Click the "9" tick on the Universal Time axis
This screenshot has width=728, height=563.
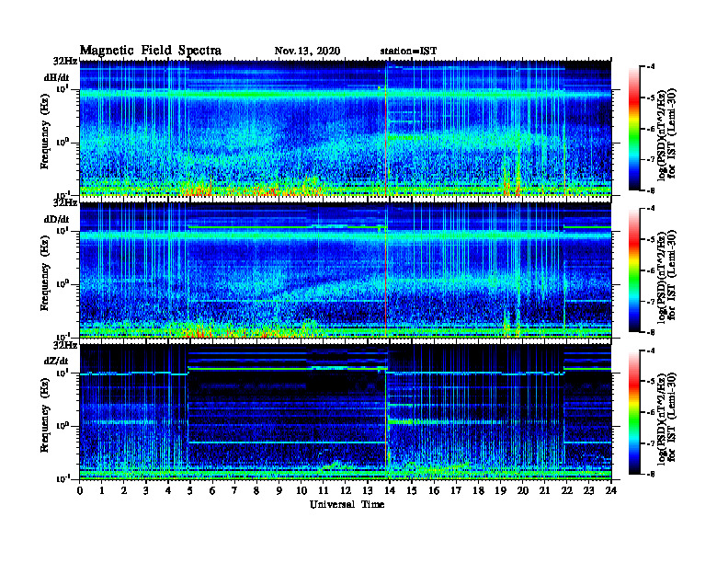[279, 490]
